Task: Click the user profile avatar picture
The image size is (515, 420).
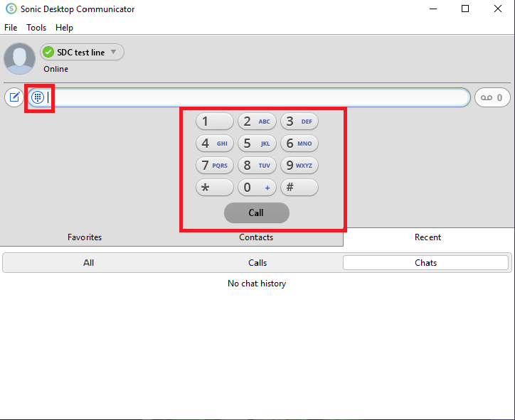Action: [x=19, y=58]
